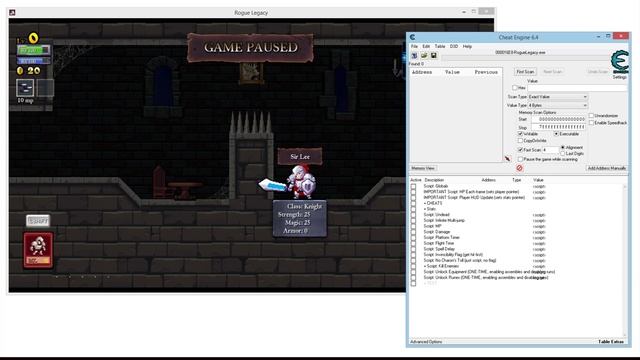The width and height of the screenshot is (640, 360).
Task: Toggle the Fast Scan checkbox
Action: click(x=520, y=150)
